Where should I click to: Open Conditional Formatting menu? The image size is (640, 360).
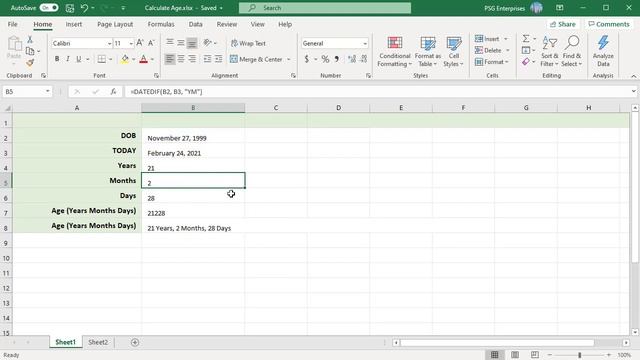click(x=394, y=52)
